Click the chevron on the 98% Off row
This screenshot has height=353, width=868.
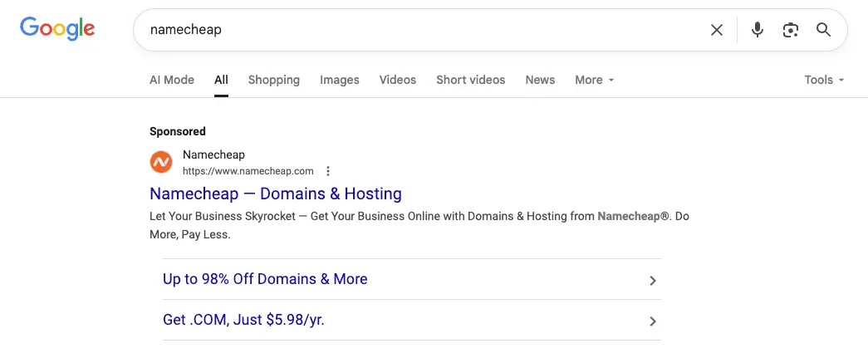click(x=653, y=281)
